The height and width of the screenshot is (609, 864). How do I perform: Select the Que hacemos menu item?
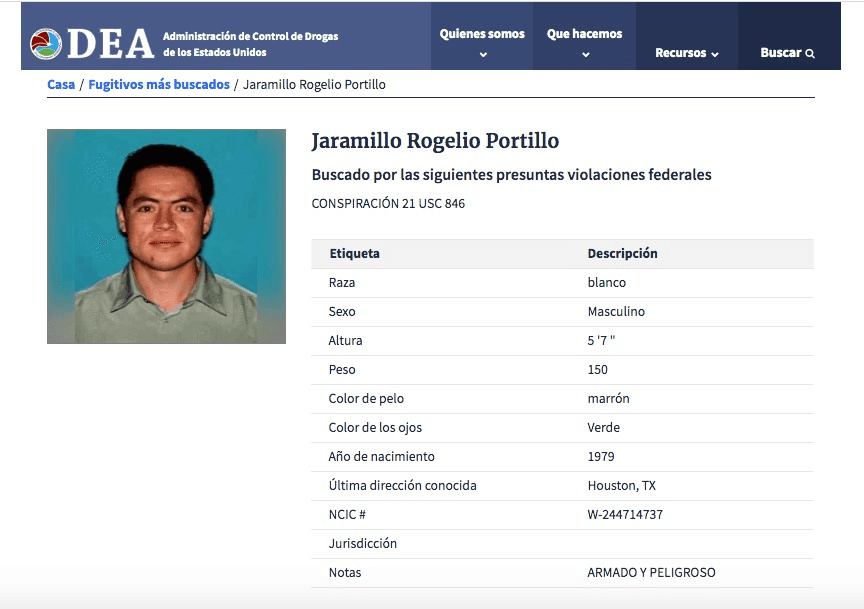pyautogui.click(x=584, y=32)
